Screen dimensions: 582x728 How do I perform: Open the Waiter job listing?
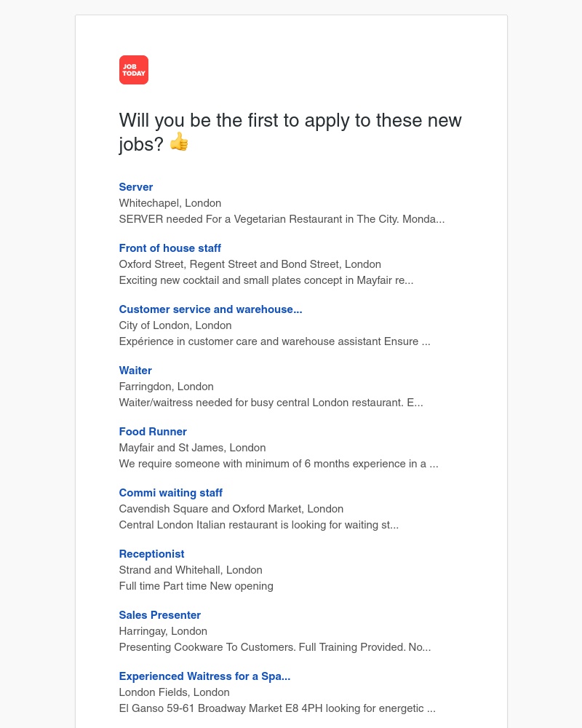(135, 371)
